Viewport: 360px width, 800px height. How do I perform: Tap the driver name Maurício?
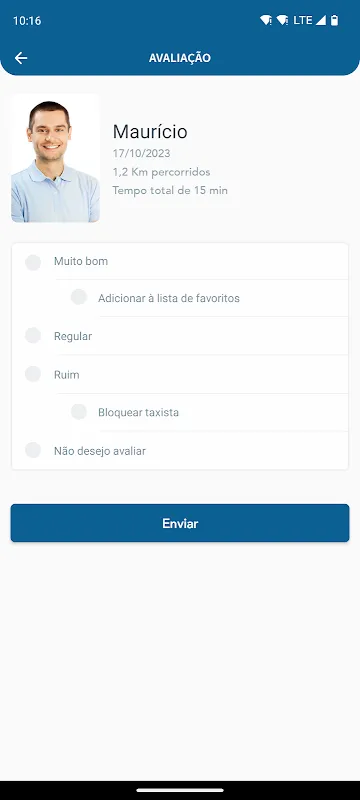pos(150,132)
